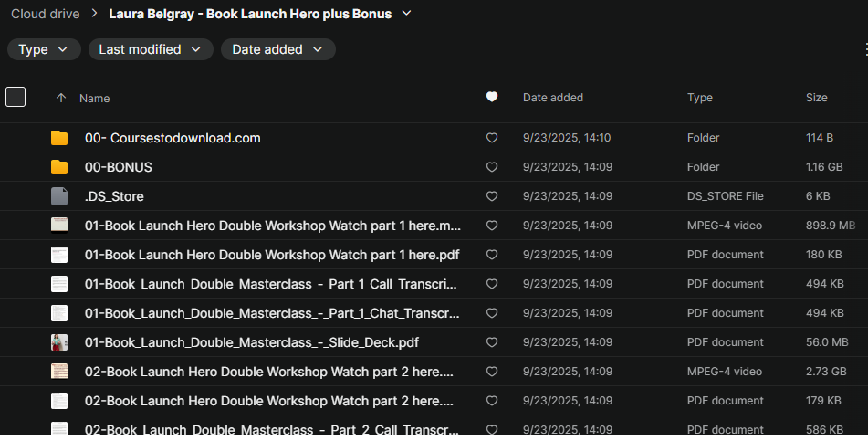Click the 00-BONUS folder icon
868x441 pixels.
[59, 167]
